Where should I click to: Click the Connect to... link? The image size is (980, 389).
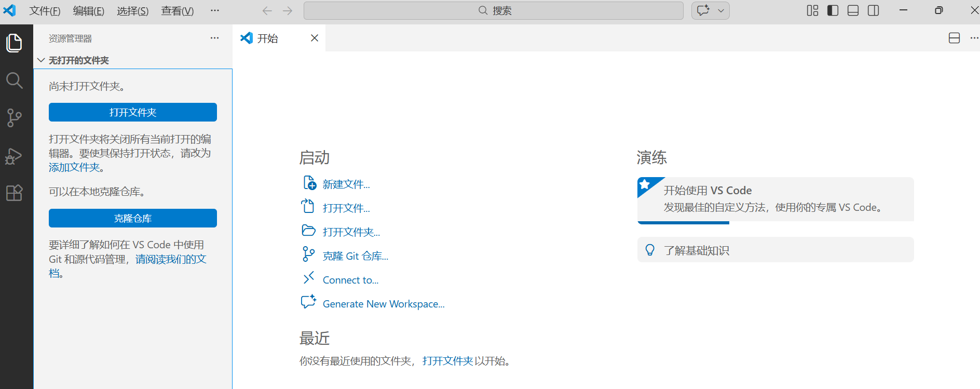point(351,280)
